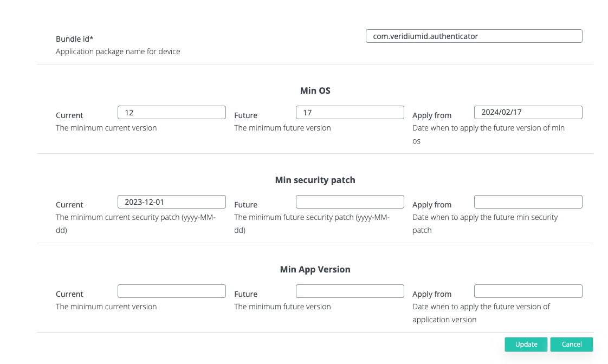Select the Min App Version Future field
The height and width of the screenshot is (364, 608).
(350, 291)
